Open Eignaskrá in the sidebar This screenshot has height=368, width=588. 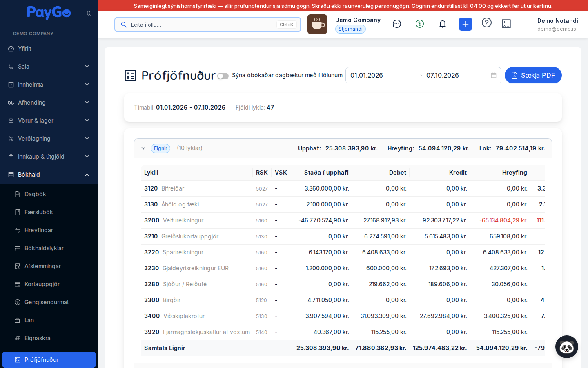pyautogui.click(x=49, y=338)
